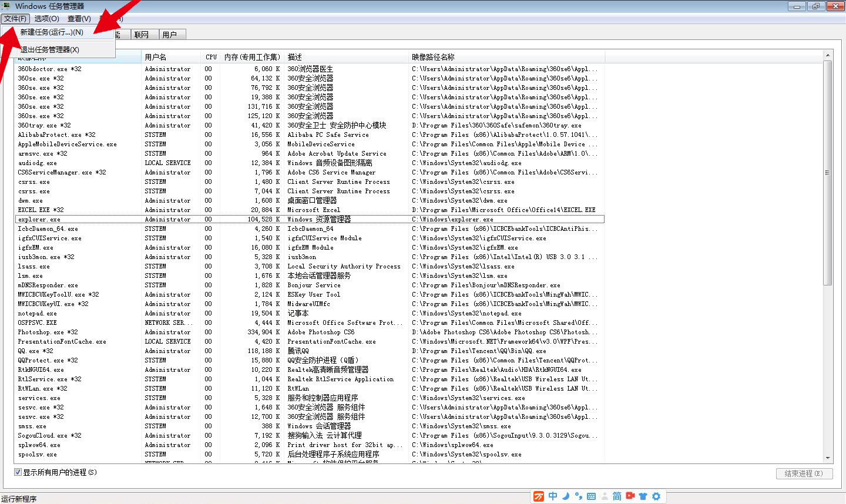
Task: Select the igfxEM.exe process name
Action: (35, 247)
